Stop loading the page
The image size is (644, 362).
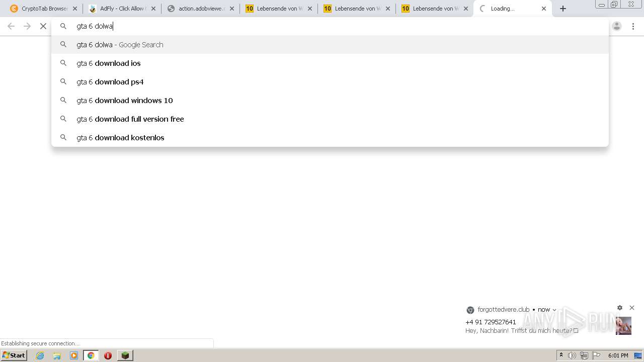[x=43, y=26]
